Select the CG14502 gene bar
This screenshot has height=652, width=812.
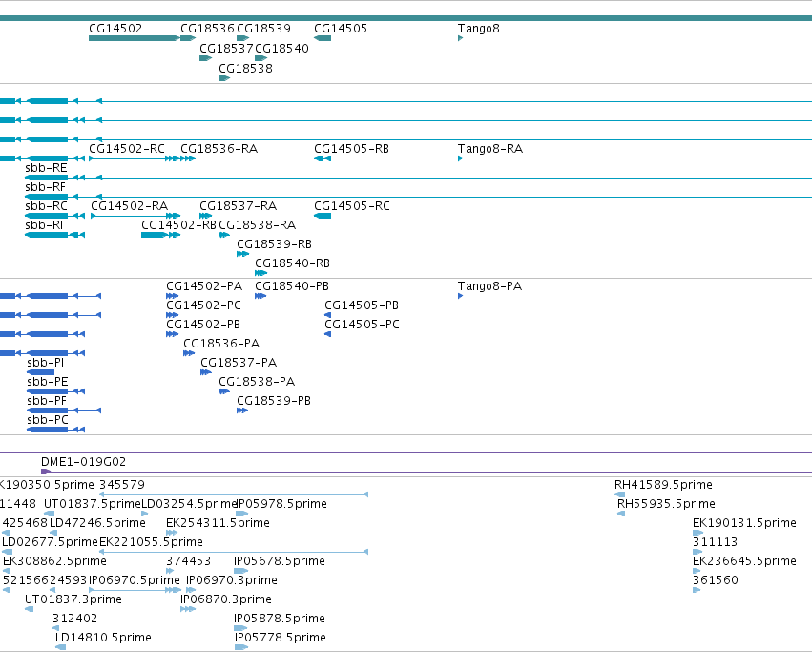click(135, 38)
